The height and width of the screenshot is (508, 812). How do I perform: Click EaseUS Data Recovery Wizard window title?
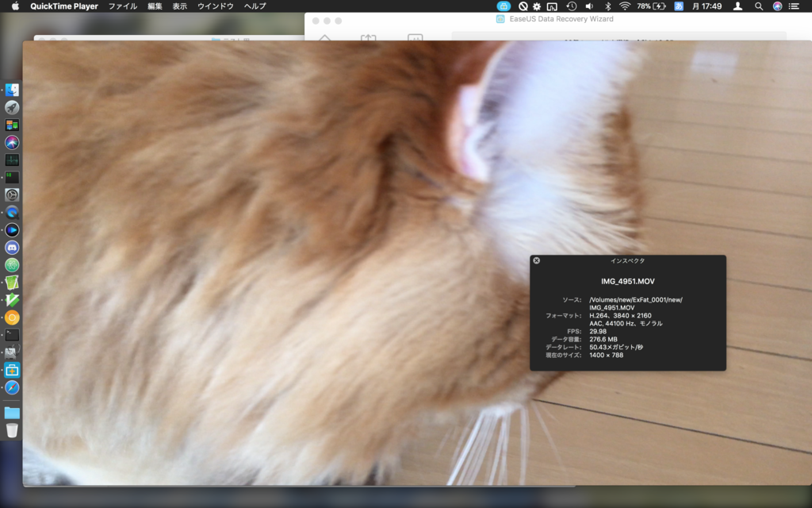(561, 19)
